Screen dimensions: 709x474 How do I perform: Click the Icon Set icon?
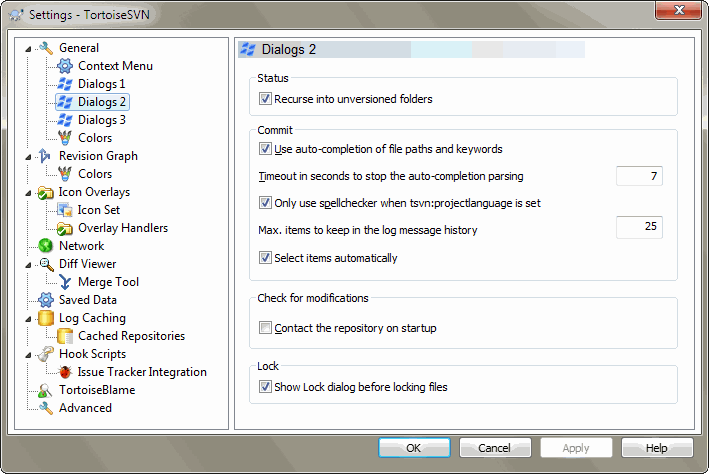click(x=65, y=210)
